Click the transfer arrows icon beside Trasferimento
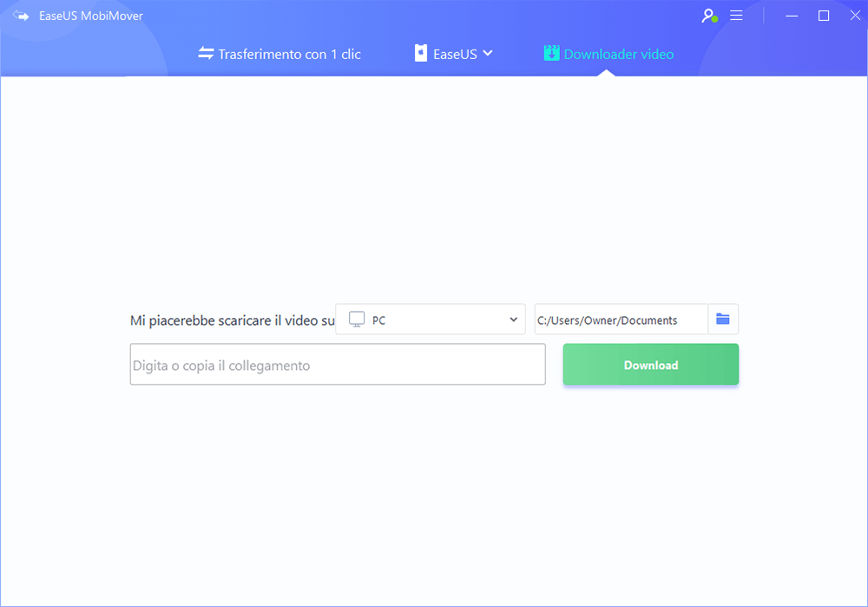This screenshot has height=607, width=868. coord(206,53)
